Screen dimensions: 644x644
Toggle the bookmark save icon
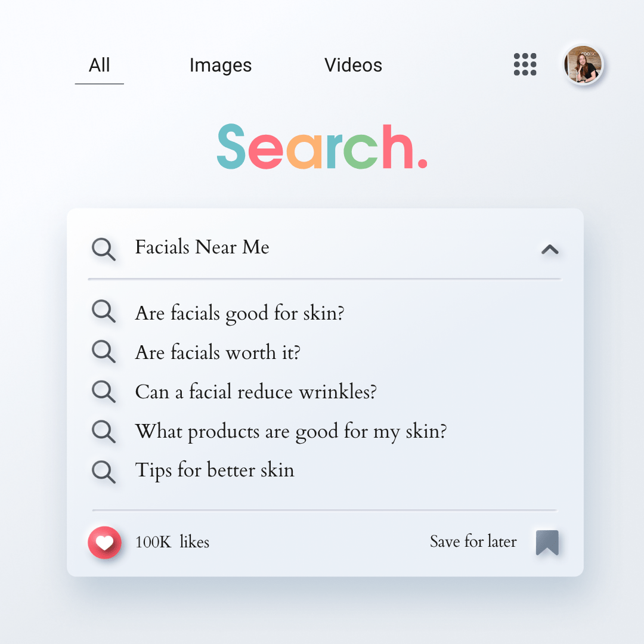pos(547,543)
